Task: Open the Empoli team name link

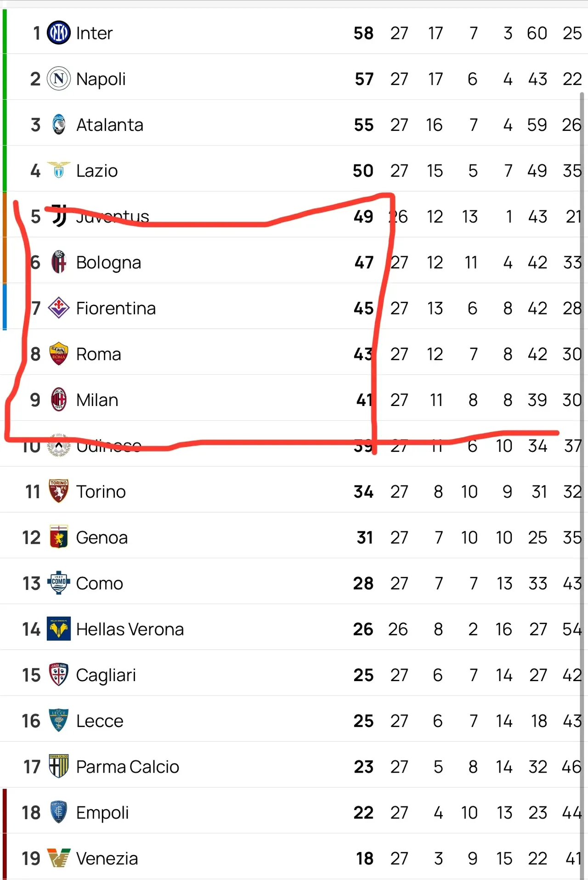Action: [x=102, y=813]
